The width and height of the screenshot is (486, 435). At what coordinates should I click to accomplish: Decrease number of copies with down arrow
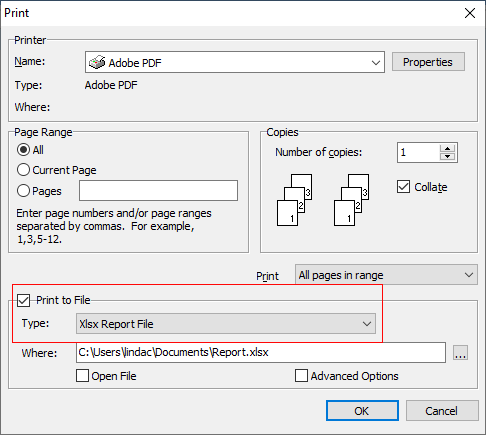pos(447,156)
